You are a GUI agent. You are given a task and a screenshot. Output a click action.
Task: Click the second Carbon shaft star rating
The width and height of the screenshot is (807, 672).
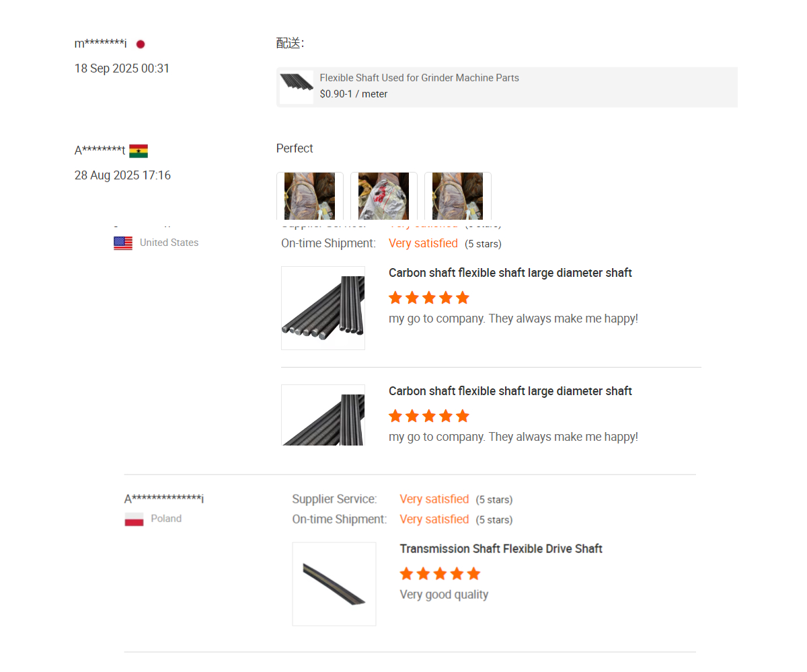(429, 416)
